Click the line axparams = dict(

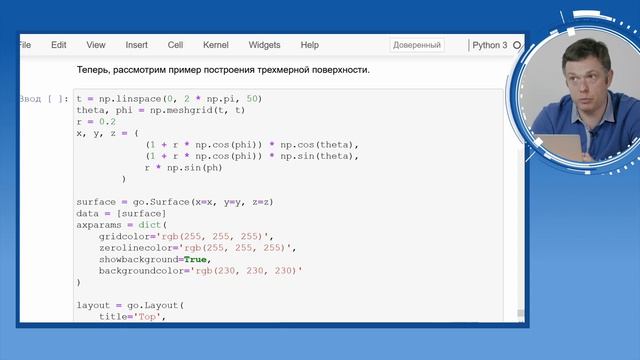pyautogui.click(x=122, y=225)
